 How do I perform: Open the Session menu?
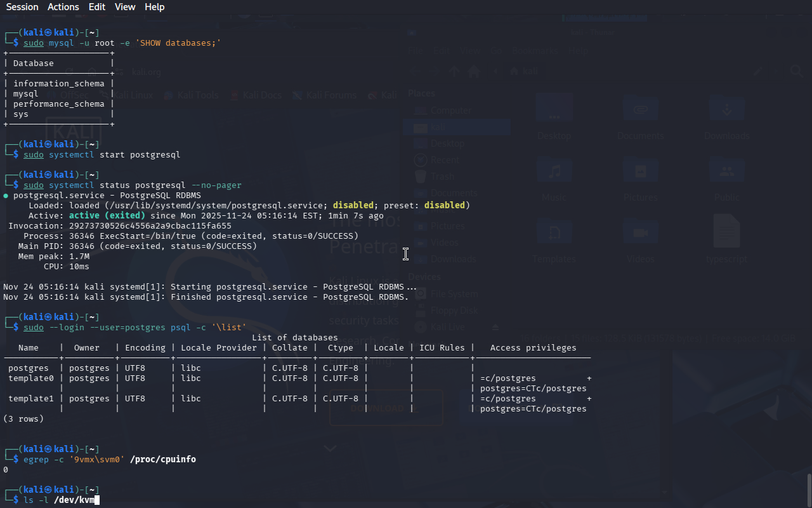tap(22, 7)
